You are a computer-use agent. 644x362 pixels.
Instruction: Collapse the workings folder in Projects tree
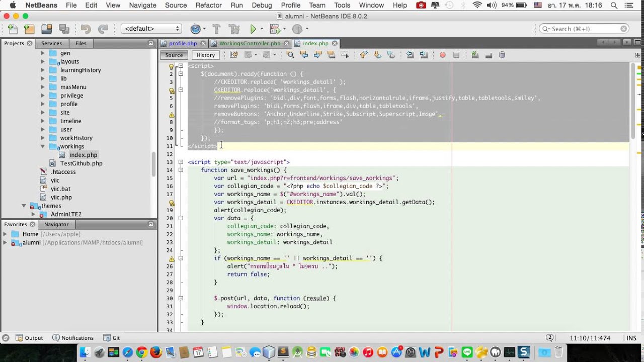[43, 146]
